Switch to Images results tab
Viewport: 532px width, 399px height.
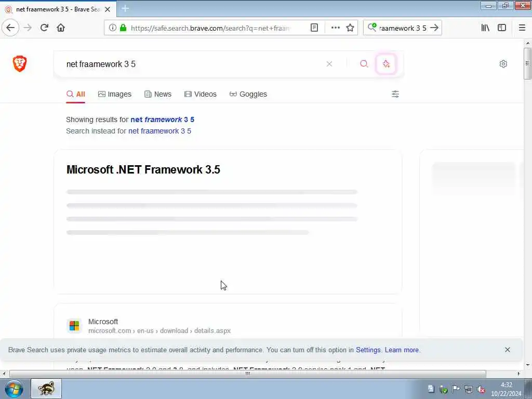(115, 94)
